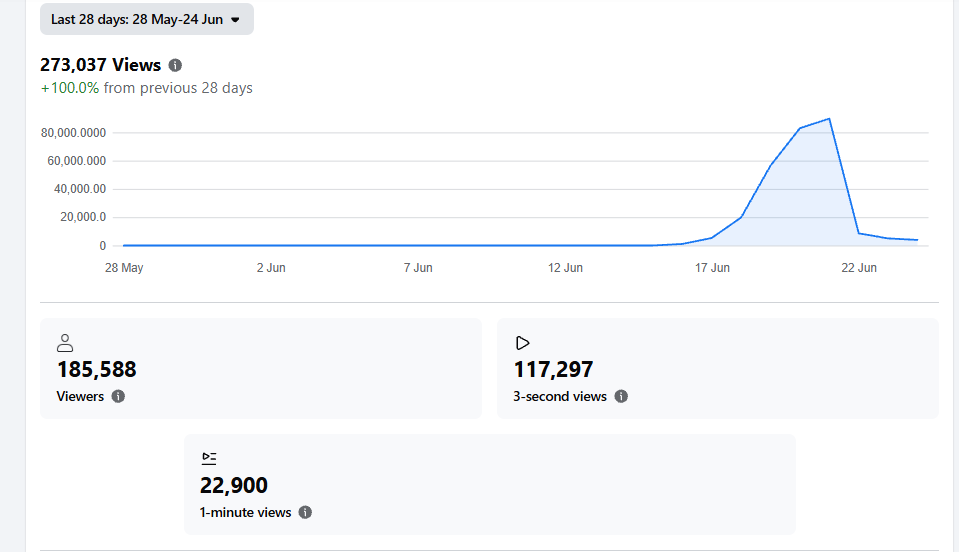959x552 pixels.
Task: Click info icon beside Viewers label
Action: coord(118,396)
